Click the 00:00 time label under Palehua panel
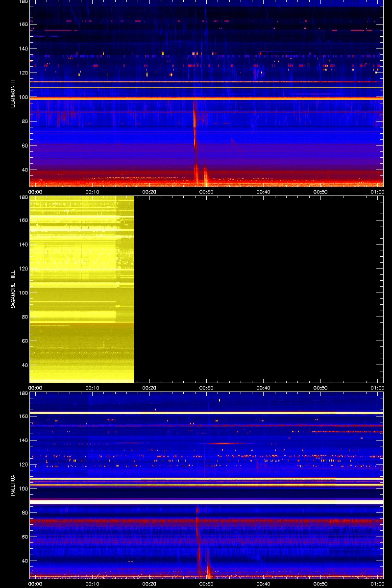The width and height of the screenshot is (392, 588). click(35, 584)
